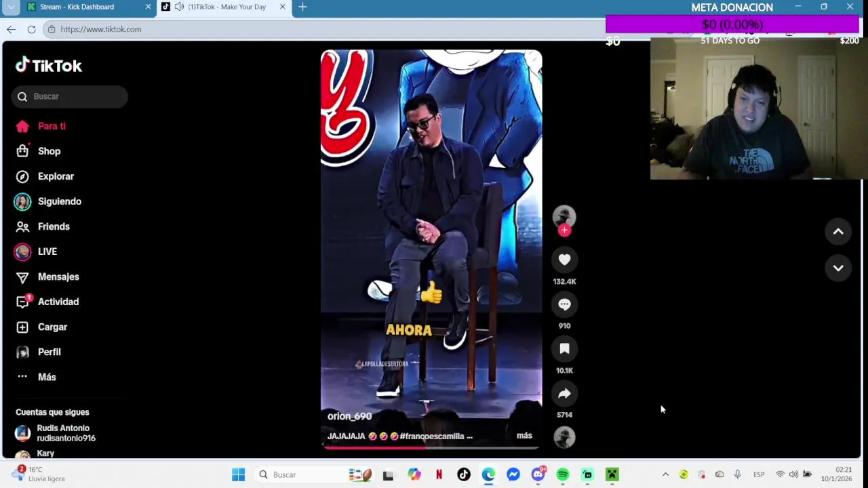868x488 pixels.
Task: View site information icon in the address bar
Action: 52,29
